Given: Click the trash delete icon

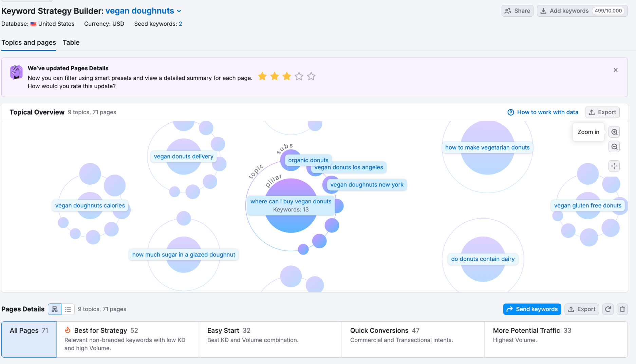Looking at the screenshot, I should tap(622, 309).
